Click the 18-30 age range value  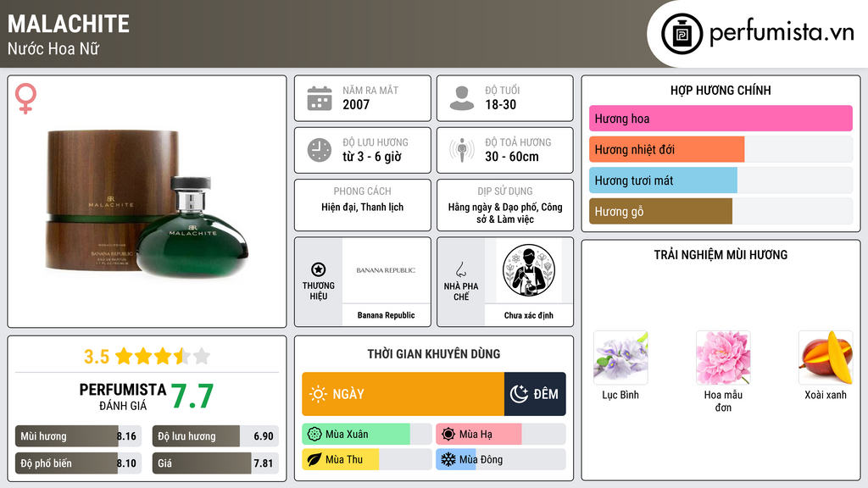point(500,104)
